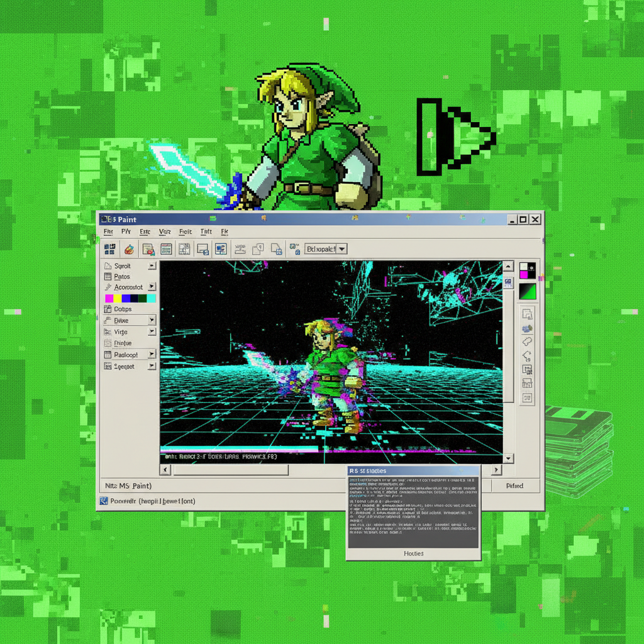This screenshot has height=644, width=644.
Task: Click the vertical scrollbar down arrow
Action: click(x=508, y=458)
